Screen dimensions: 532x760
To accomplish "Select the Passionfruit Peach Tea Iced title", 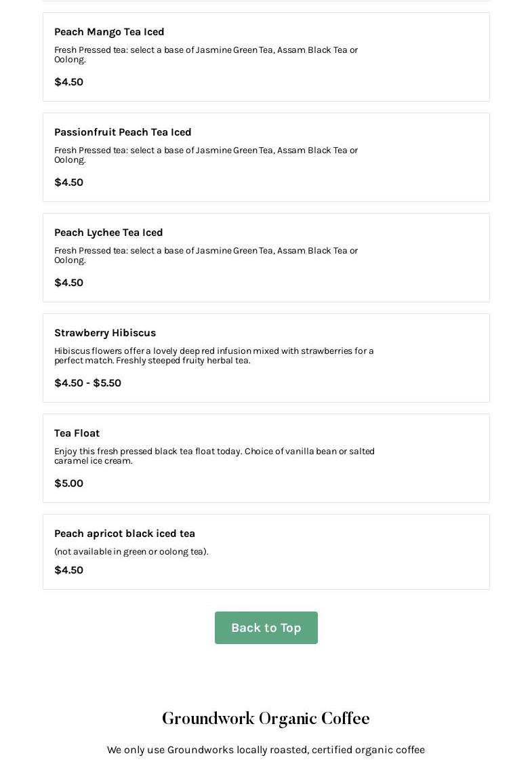I will 123,132.
